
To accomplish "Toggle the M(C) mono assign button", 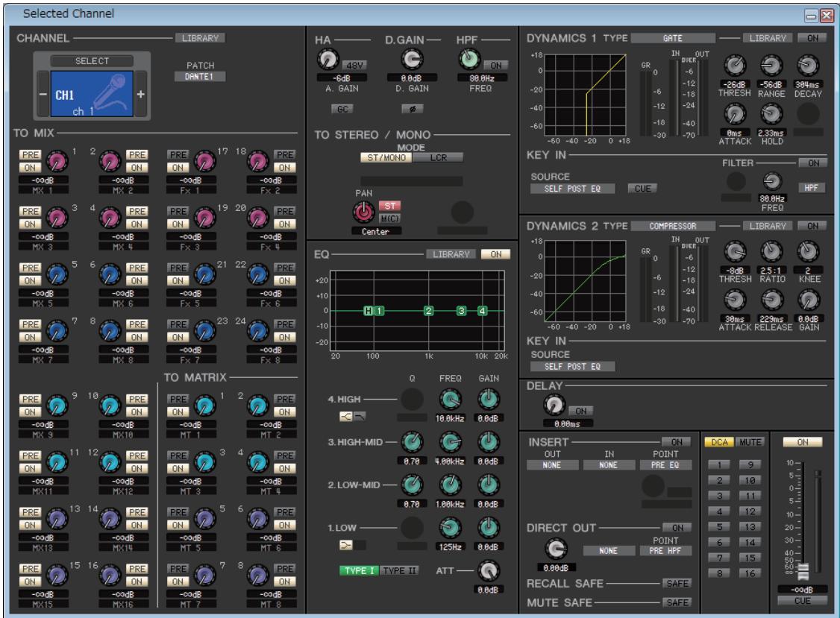I will [390, 218].
